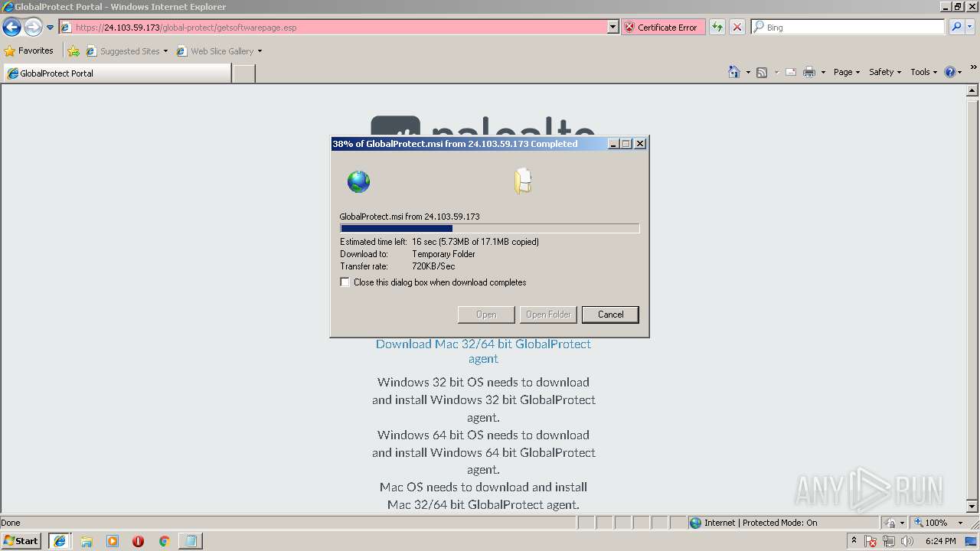Click the Add to Favorites Bar icon
The image size is (980, 551).
(73, 51)
